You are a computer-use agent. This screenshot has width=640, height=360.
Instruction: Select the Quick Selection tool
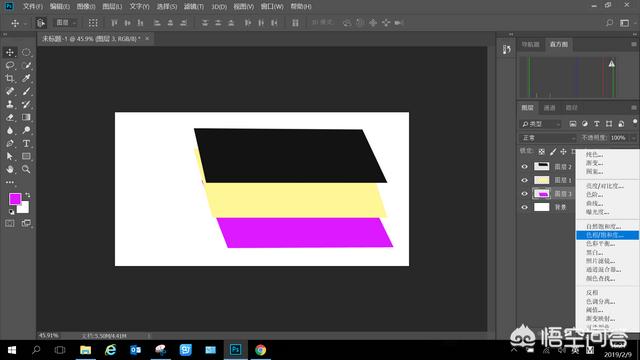pyautogui.click(x=26, y=65)
